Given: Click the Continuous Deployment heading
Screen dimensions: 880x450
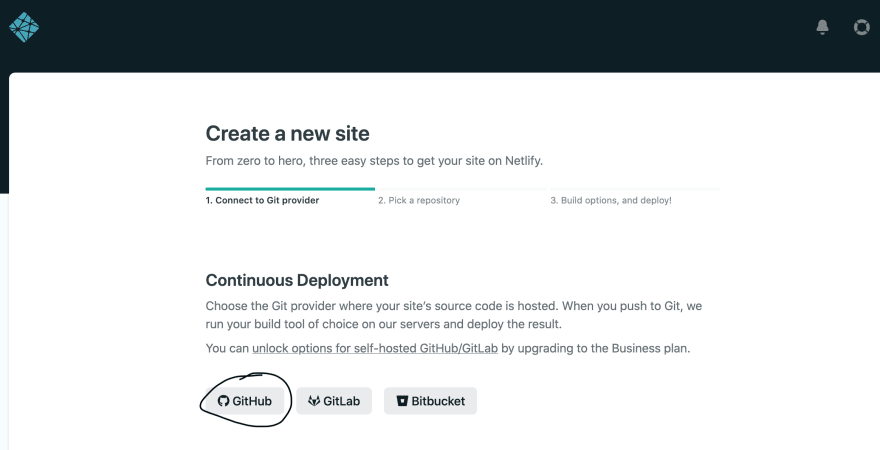Looking at the screenshot, I should pos(297,280).
